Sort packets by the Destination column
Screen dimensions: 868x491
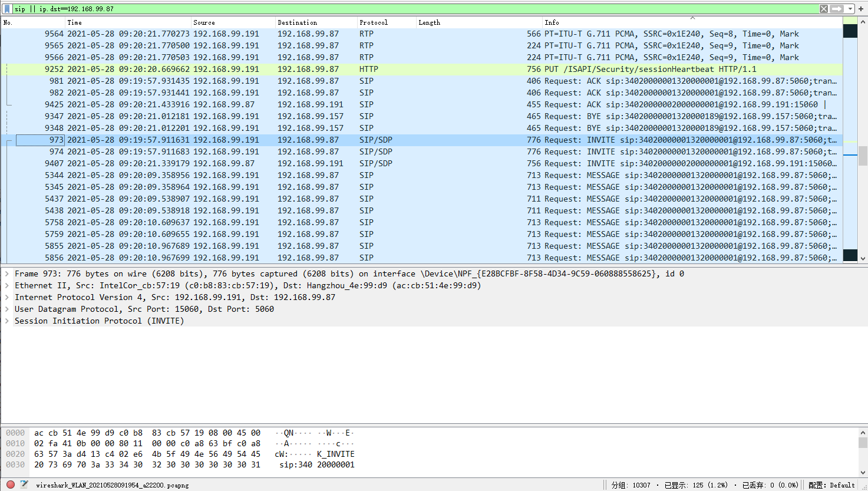[x=316, y=22]
